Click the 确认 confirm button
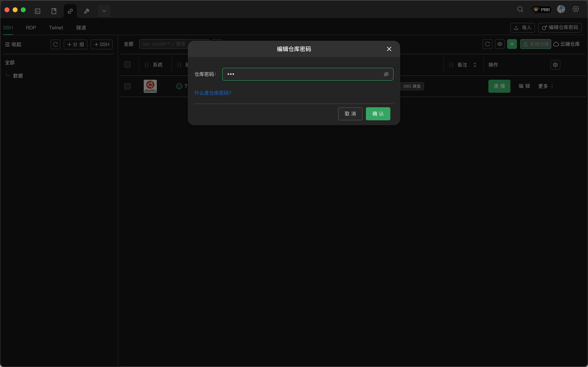This screenshot has width=588, height=367. (378, 114)
